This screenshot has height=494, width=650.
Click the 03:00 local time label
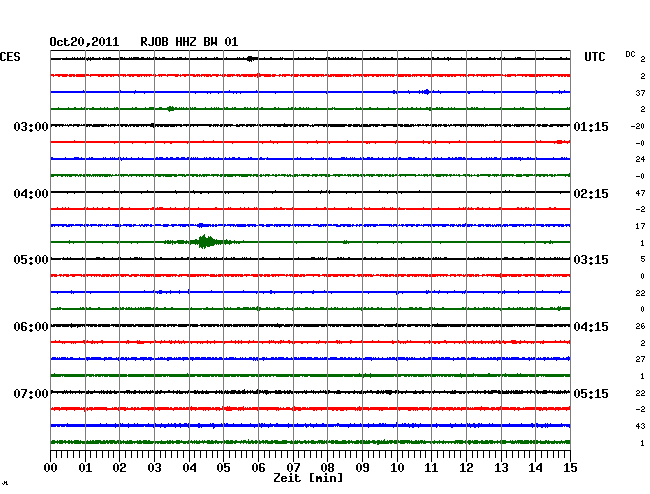[31, 126]
